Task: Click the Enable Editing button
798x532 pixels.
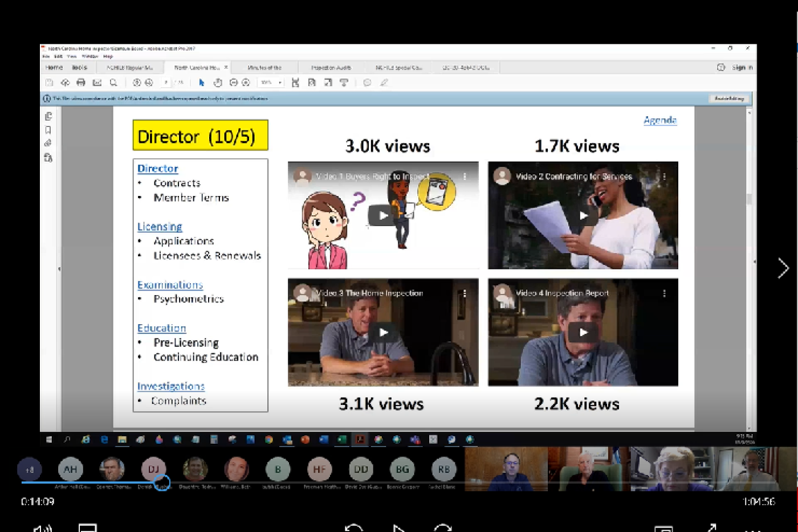Action: 729,99
